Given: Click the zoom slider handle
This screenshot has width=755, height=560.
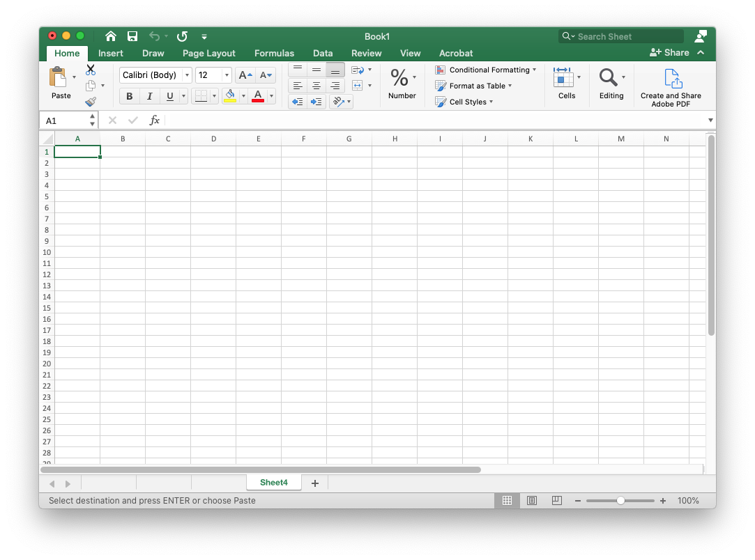Looking at the screenshot, I should (x=620, y=501).
